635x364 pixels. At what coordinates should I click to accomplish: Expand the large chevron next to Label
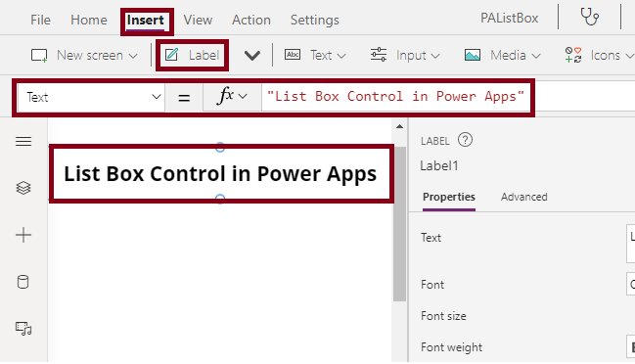(x=252, y=56)
